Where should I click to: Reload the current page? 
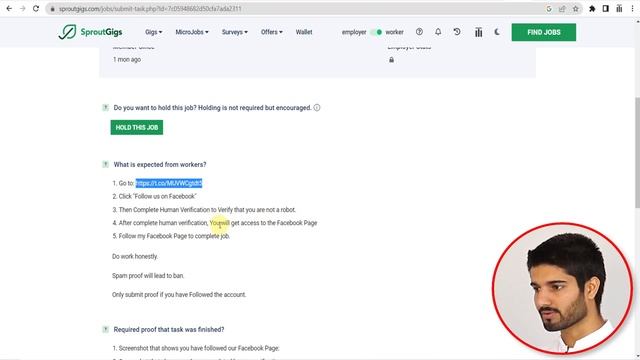click(x=36, y=9)
